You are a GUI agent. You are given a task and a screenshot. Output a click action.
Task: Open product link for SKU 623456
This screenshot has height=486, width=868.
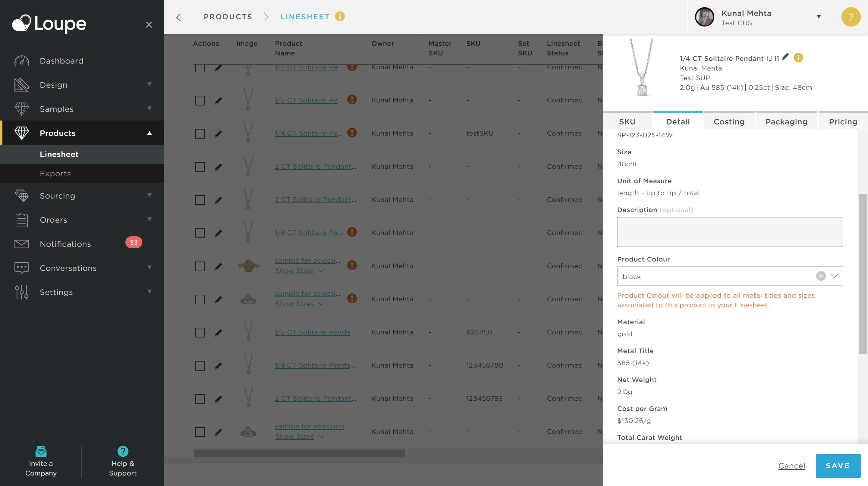coord(315,332)
